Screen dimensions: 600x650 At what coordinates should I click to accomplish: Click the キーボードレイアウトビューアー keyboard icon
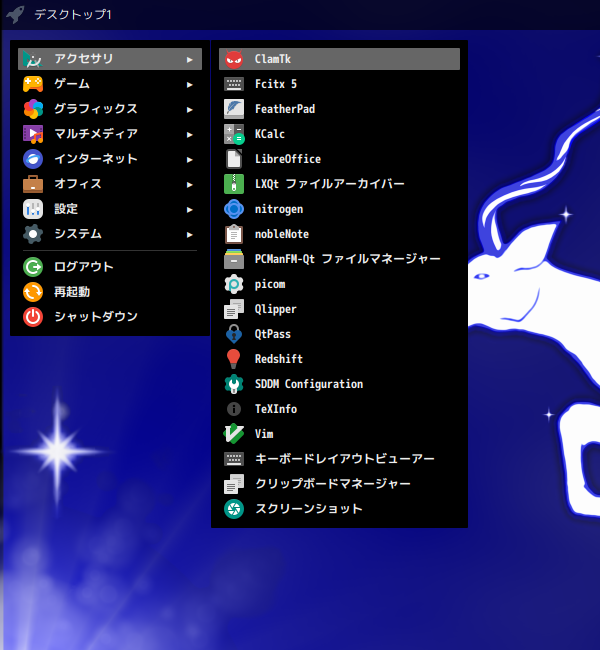[x=234, y=458]
